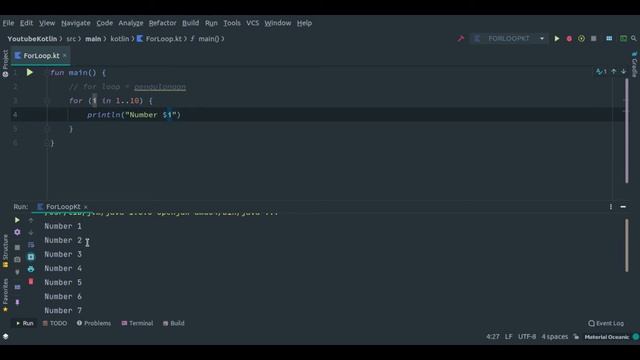Open Project Structure grid icon in toolbar
Image resolution: width=640 pixels, height=360 pixels.
[x=609, y=38]
